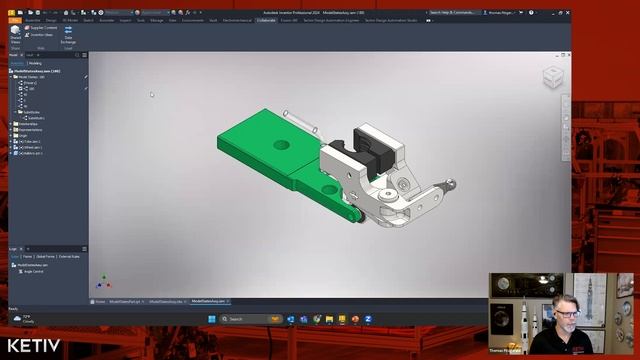Open Outlook from the taskbar
This screenshot has height=360, width=640.
click(x=291, y=319)
